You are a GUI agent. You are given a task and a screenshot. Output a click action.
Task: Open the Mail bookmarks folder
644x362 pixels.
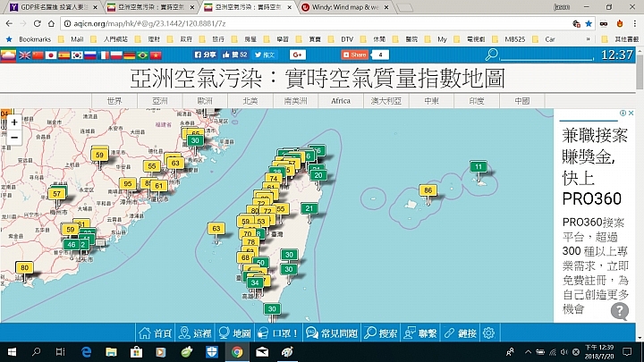71,39
